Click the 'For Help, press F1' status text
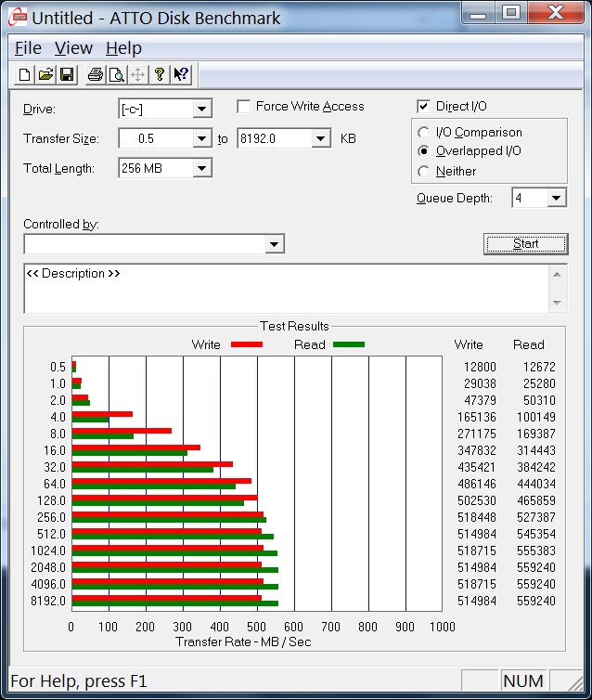Viewport: 592px width, 700px height. click(79, 681)
